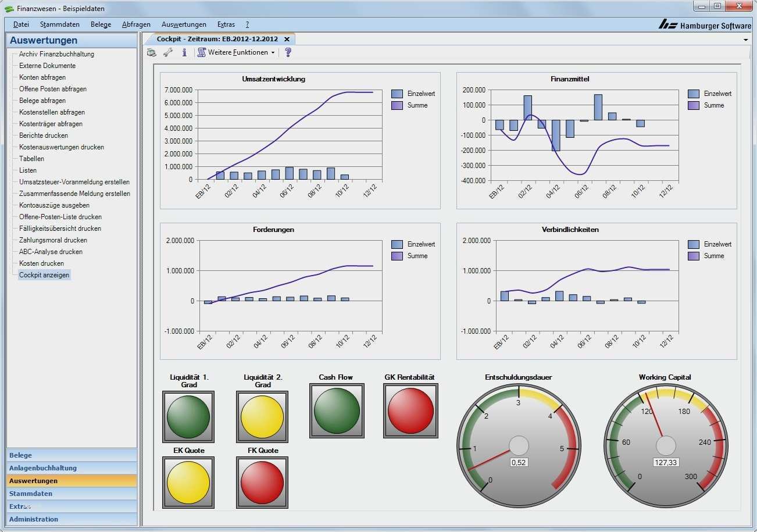Switch to the Belege navigation section

[x=72, y=455]
